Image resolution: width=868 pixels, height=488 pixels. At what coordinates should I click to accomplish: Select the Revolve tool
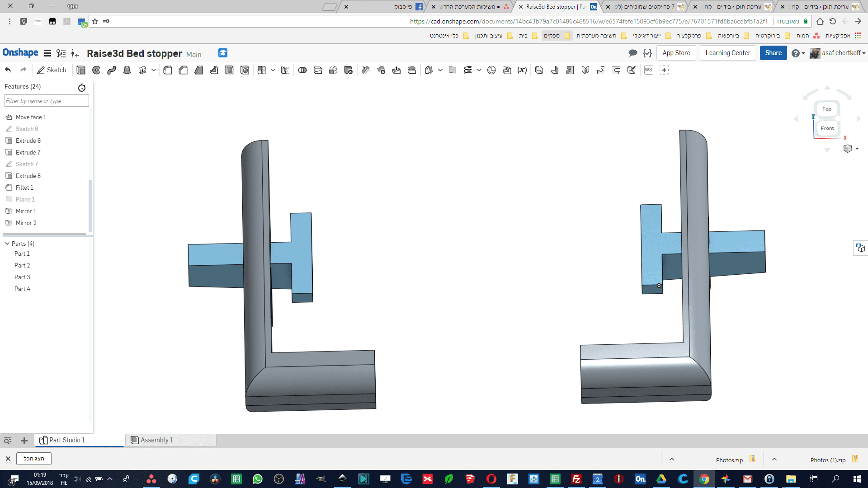tap(96, 70)
